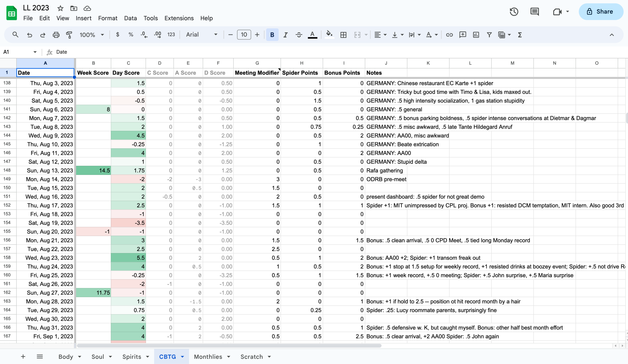Open Google Sheets home logo
Viewport: 628px width, 364px height.
coord(11,13)
